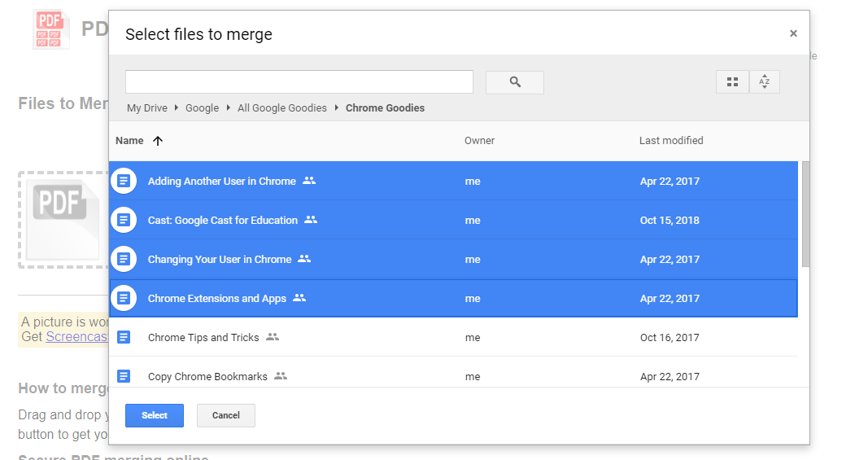
Task: Deselect Adding Another User in Chrome file
Action: pos(221,182)
